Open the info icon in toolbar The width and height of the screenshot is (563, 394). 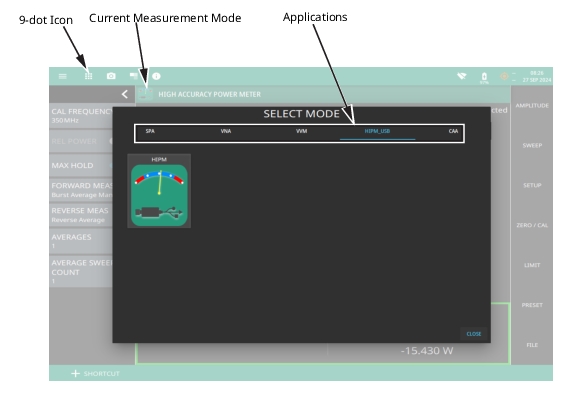tap(156, 76)
